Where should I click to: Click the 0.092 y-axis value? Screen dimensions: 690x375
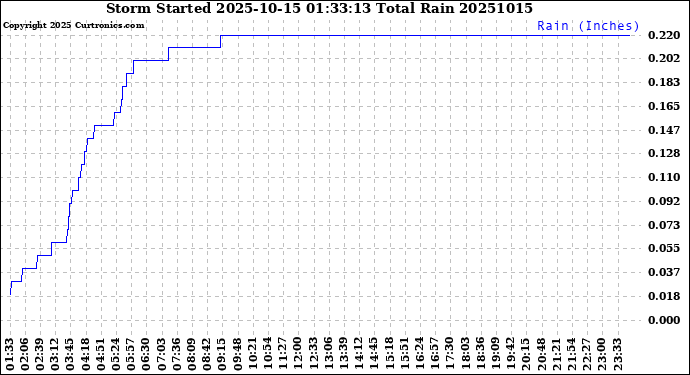(664, 201)
